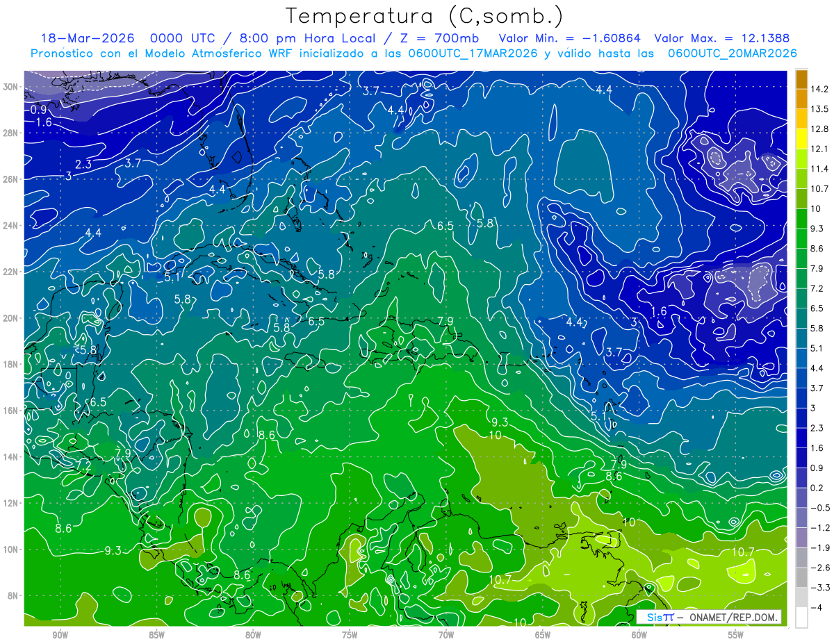Click gray swatch between -3.3 and -2.6
This screenshot has width=834, height=644.
tap(801, 578)
